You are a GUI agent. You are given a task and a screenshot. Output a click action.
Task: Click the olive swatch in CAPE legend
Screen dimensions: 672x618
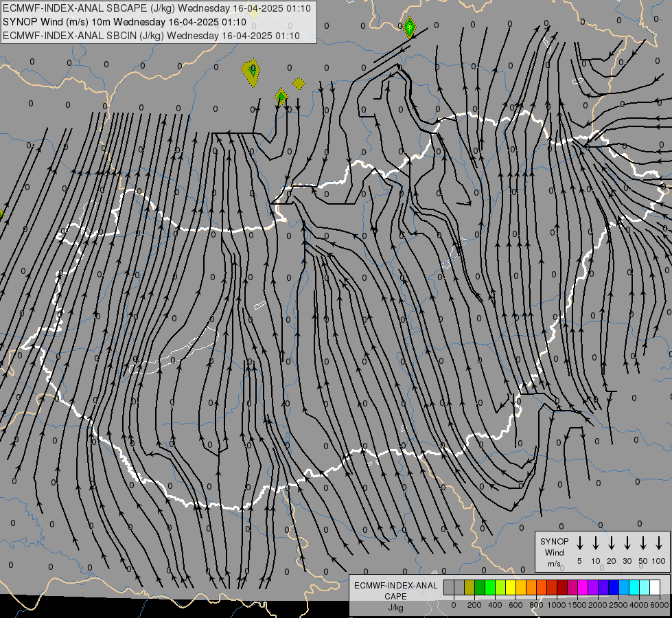[470, 587]
